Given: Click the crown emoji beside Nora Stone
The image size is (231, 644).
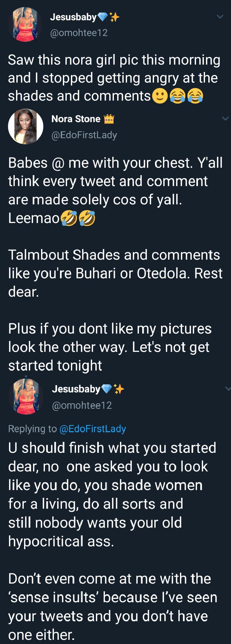Looking at the screenshot, I should point(109,119).
